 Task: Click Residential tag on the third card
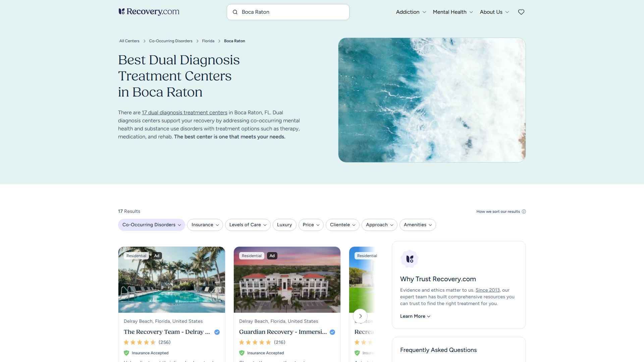coord(367,256)
